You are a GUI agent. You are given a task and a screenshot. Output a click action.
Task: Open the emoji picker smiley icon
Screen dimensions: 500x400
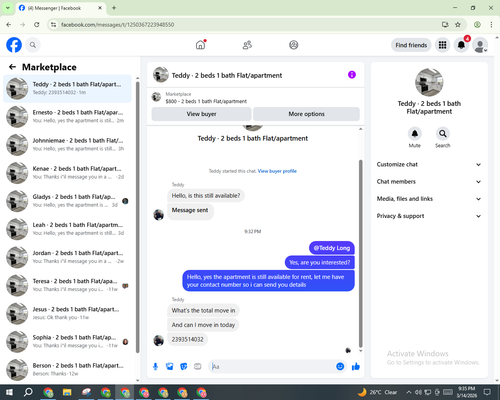coord(340,367)
